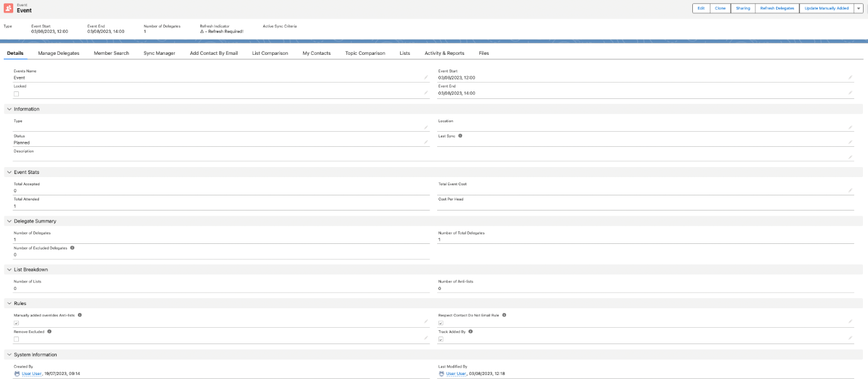Edit the Location field via pencil icon
Image resolution: width=868 pixels, height=387 pixels.
[x=850, y=127]
